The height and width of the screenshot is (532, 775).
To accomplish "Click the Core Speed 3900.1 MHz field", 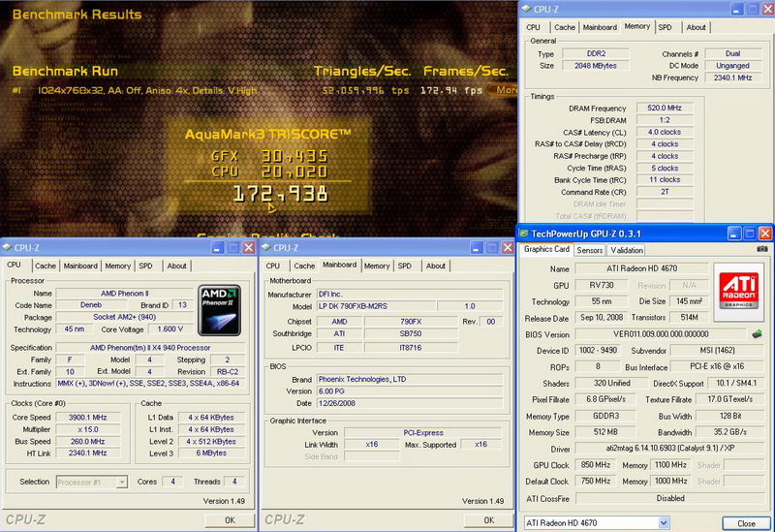I will click(x=87, y=418).
